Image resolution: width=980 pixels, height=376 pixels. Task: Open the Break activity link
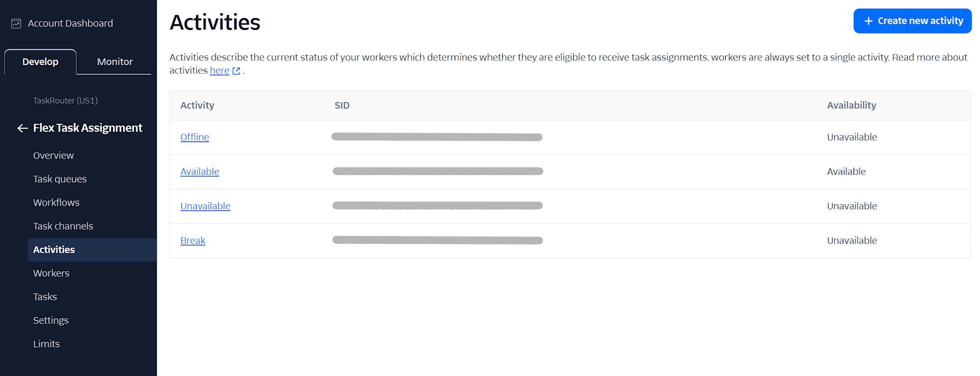click(x=193, y=241)
